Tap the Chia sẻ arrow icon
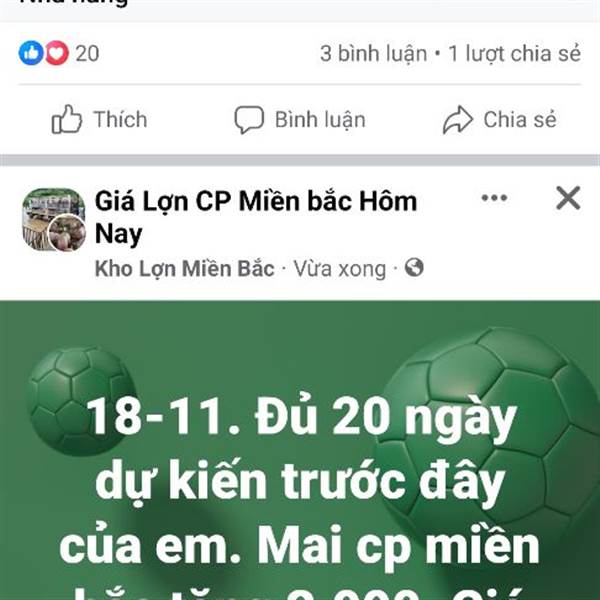Image resolution: width=600 pixels, height=600 pixels. (458, 120)
